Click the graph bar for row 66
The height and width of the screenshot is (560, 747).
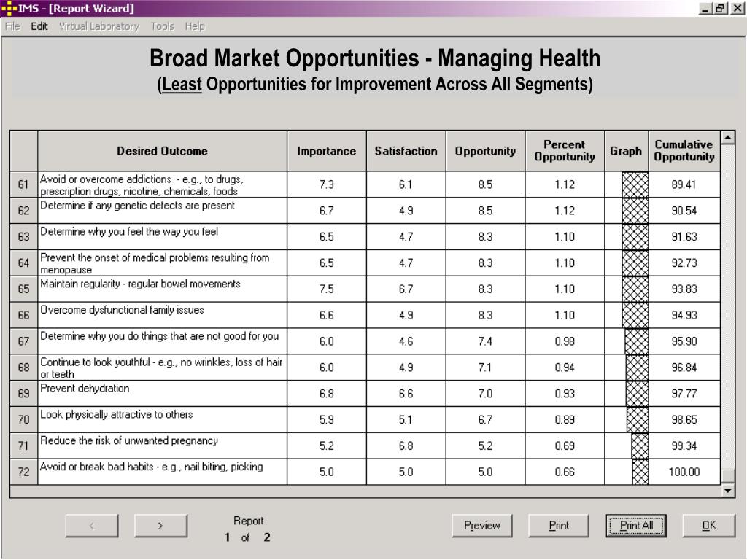635,315
